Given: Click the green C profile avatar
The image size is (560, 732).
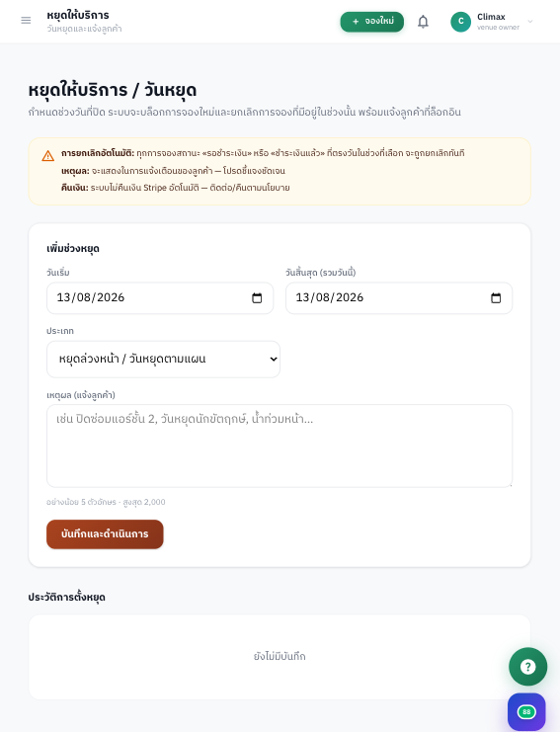Looking at the screenshot, I should coord(460,22).
